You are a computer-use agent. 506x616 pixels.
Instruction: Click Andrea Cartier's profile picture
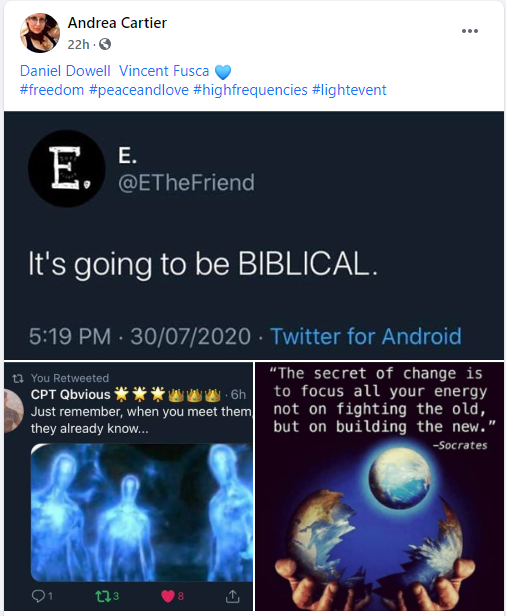click(40, 33)
